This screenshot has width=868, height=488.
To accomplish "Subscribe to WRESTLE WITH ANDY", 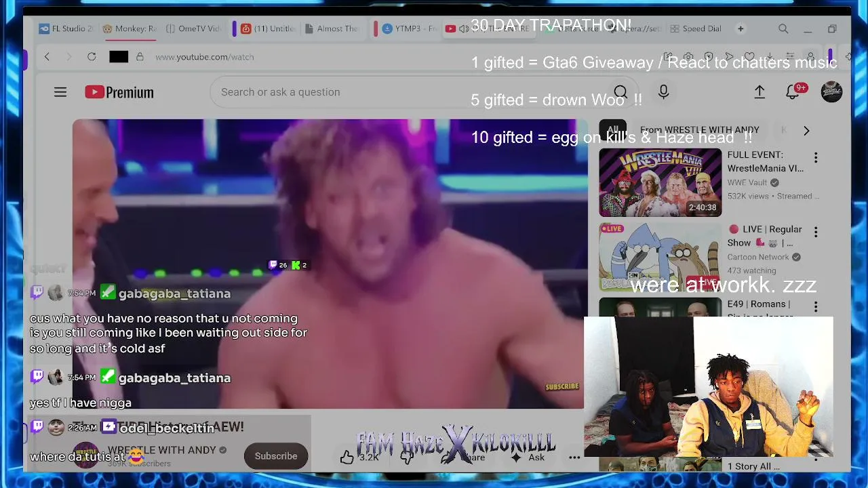I will [x=276, y=456].
